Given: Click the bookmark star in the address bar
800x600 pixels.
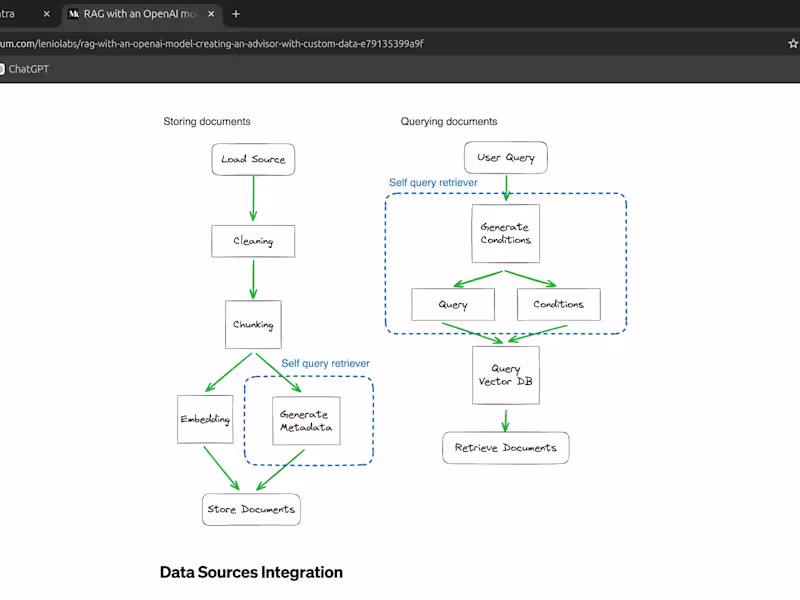Looking at the screenshot, I should pyautogui.click(x=791, y=43).
